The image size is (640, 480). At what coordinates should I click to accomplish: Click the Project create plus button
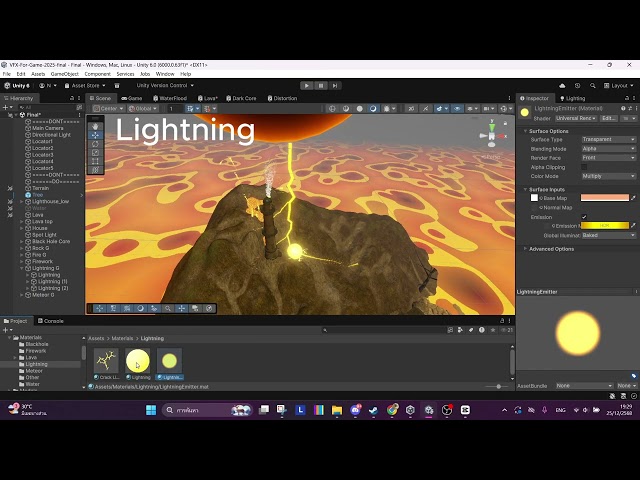click(7, 330)
